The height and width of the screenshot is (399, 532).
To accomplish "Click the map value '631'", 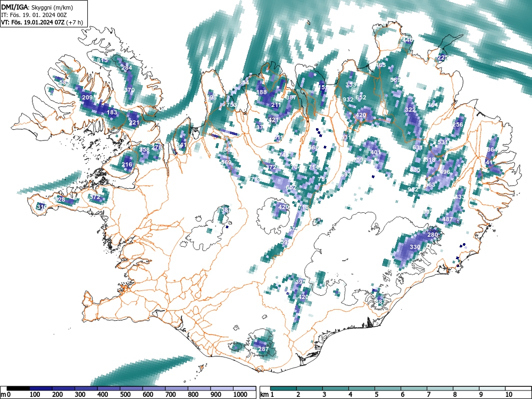I will pyautogui.click(x=418, y=147).
